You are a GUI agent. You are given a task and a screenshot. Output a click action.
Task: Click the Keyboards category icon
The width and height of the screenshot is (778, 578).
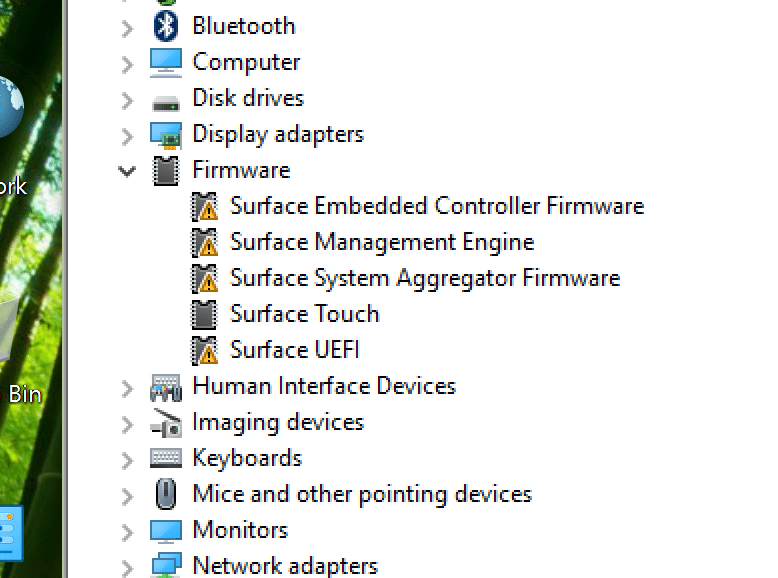(166, 458)
